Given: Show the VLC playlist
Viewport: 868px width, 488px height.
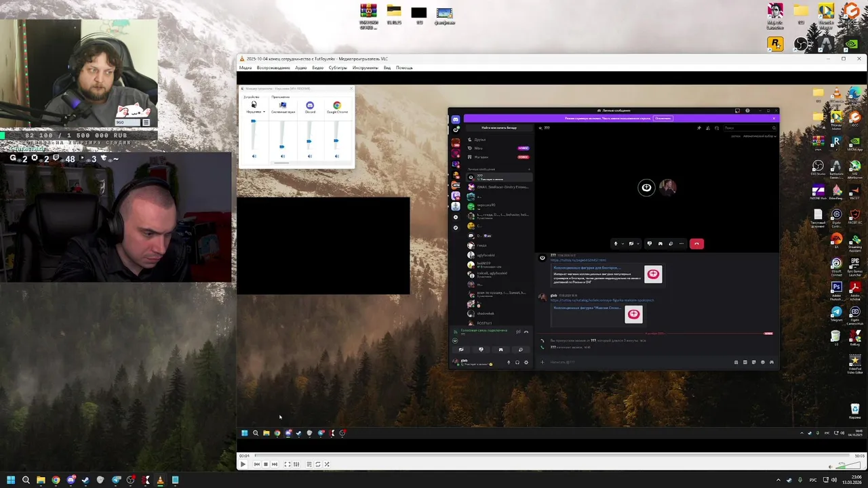Looking at the screenshot, I should [x=309, y=464].
